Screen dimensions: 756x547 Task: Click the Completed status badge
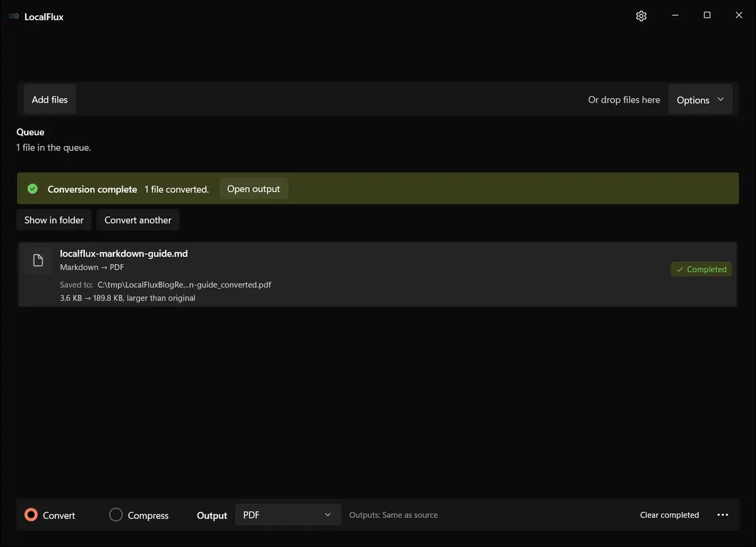point(701,269)
